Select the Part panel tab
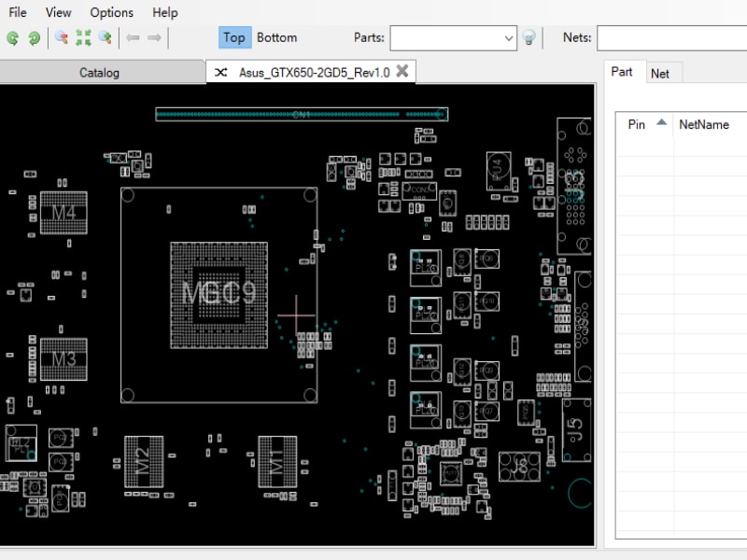This screenshot has height=560, width=747. [x=622, y=72]
